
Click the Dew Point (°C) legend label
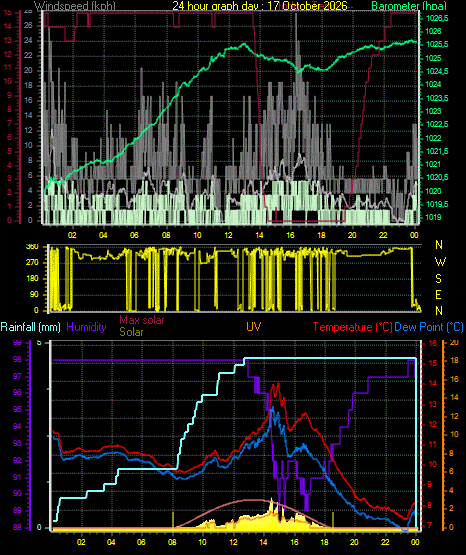[x=429, y=327]
